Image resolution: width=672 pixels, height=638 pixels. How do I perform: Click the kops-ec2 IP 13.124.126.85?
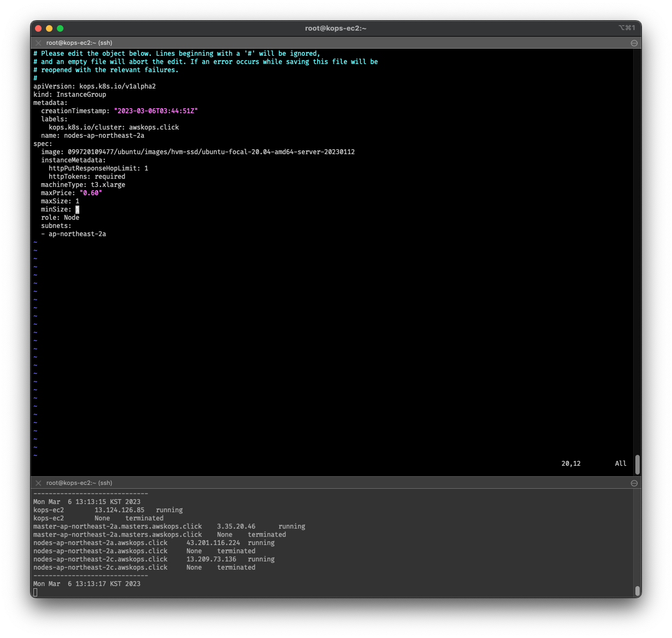(x=120, y=510)
